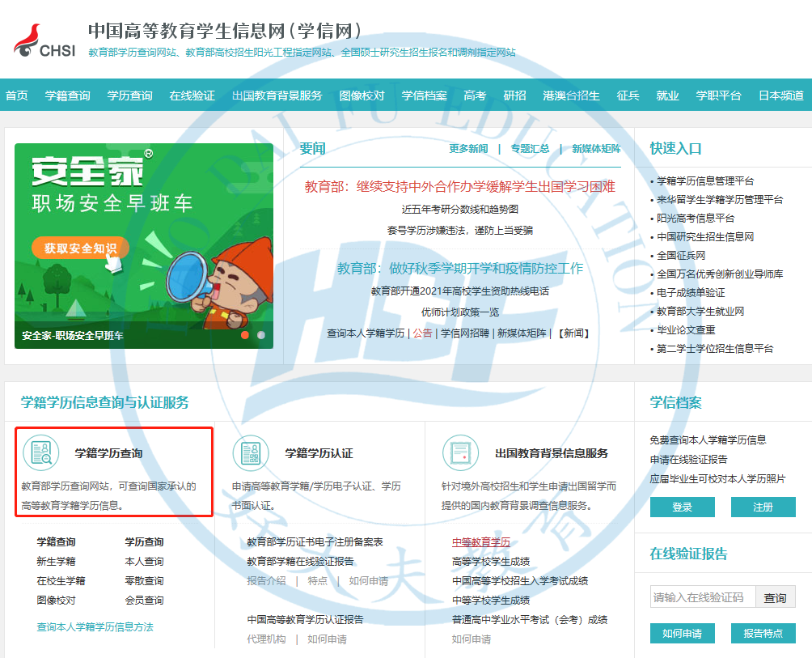Viewport: 812px width, 658px height.
Task: Click red 公告 link
Action: [422, 333]
